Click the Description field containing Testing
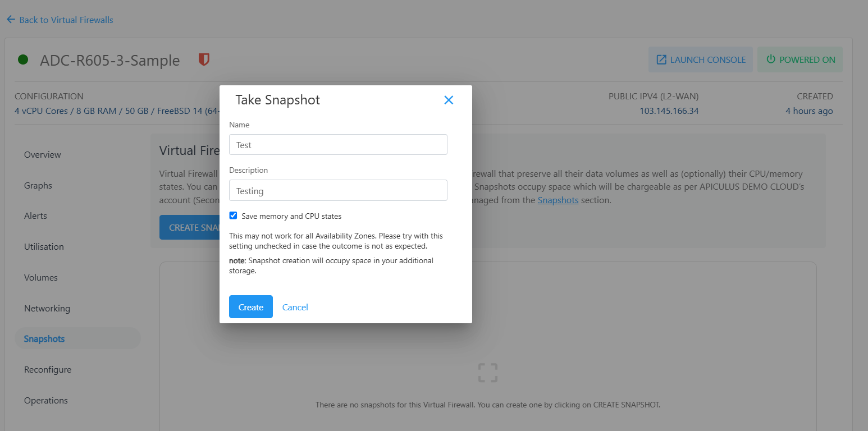Screen dimensions: 868x431 [338, 190]
